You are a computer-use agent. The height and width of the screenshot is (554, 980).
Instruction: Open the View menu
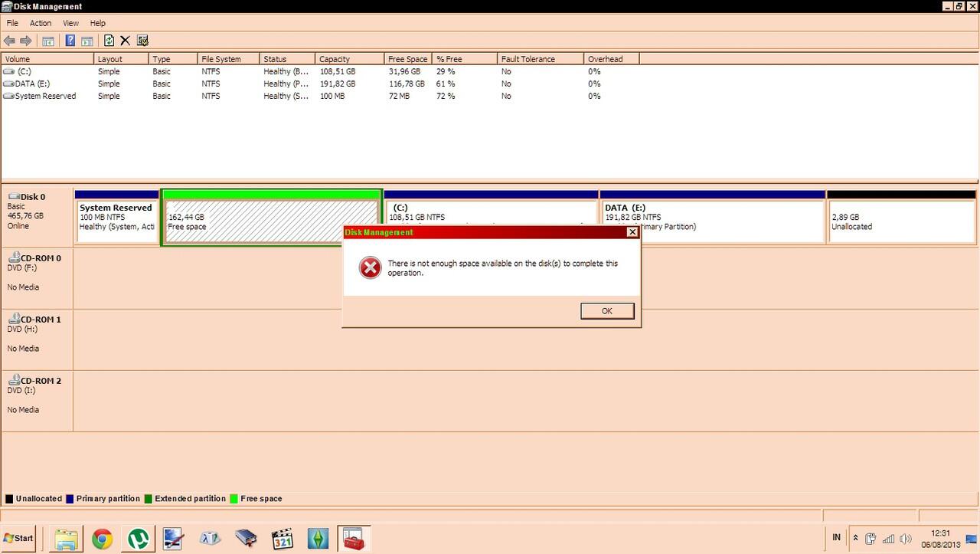coord(70,22)
